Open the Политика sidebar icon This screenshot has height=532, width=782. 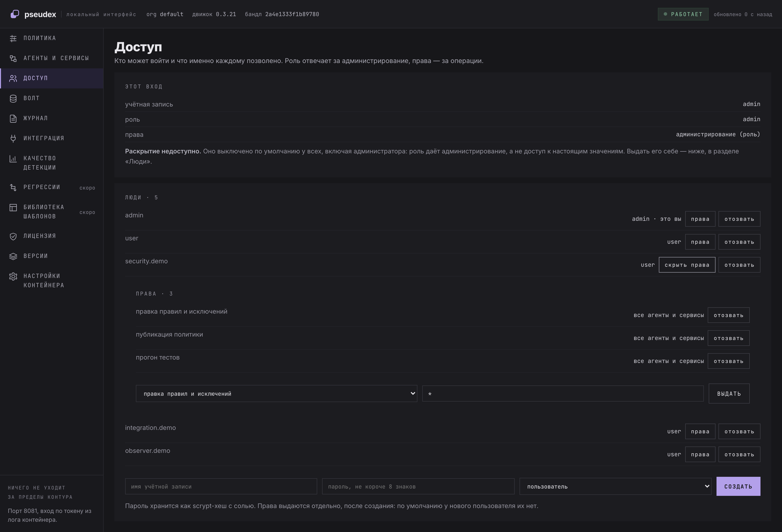13,38
